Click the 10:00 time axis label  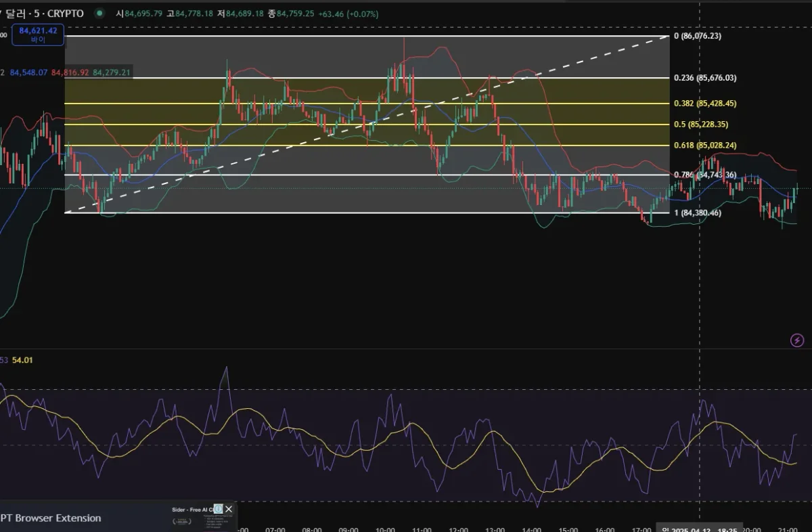click(x=384, y=529)
